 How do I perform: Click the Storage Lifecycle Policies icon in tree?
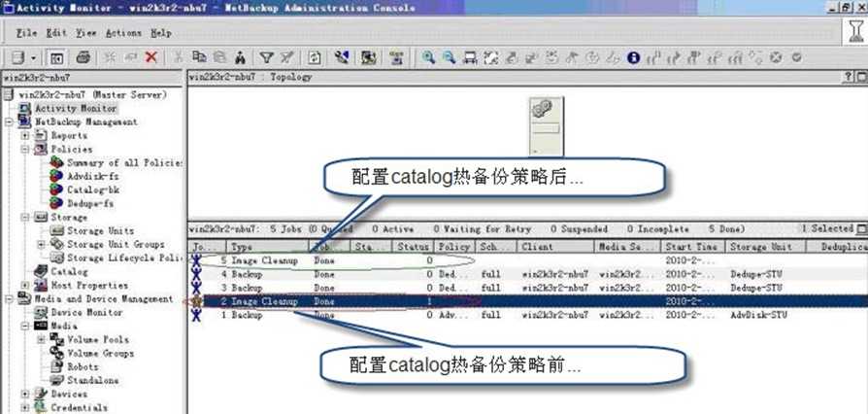57,258
